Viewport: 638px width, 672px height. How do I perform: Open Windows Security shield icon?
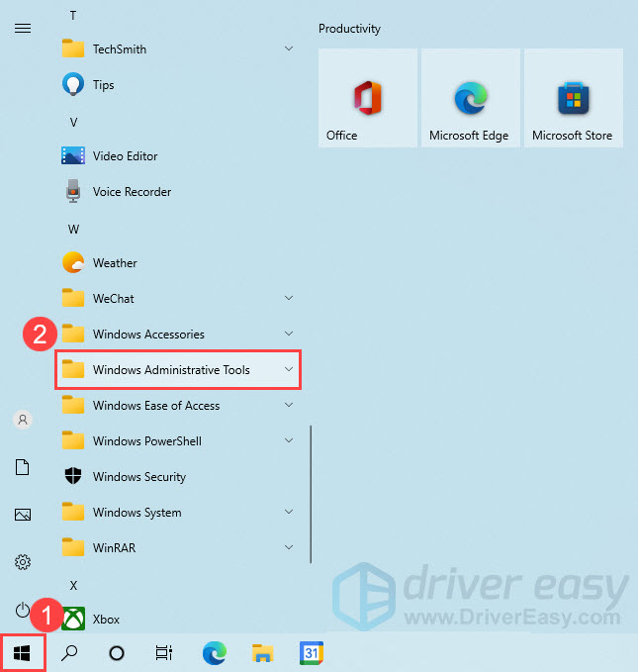click(x=73, y=476)
